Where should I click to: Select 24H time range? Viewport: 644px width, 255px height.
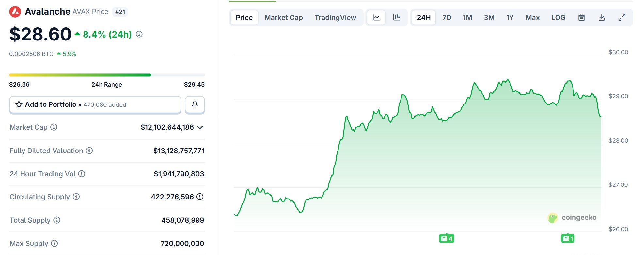point(424,18)
